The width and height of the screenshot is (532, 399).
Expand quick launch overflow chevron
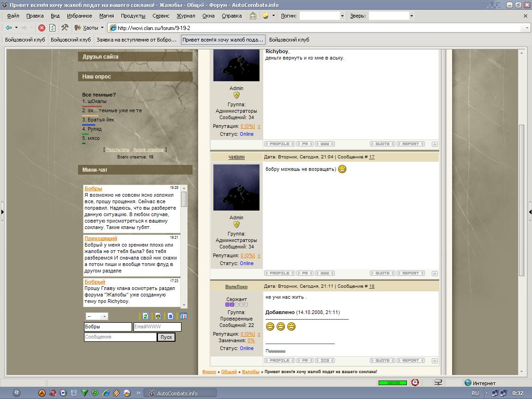click(x=139, y=393)
